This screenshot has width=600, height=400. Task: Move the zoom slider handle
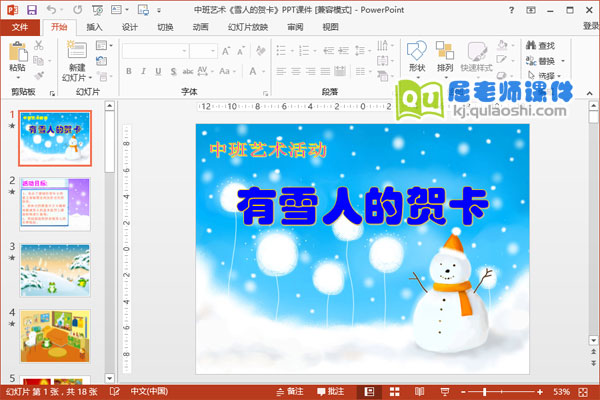[x=485, y=392]
